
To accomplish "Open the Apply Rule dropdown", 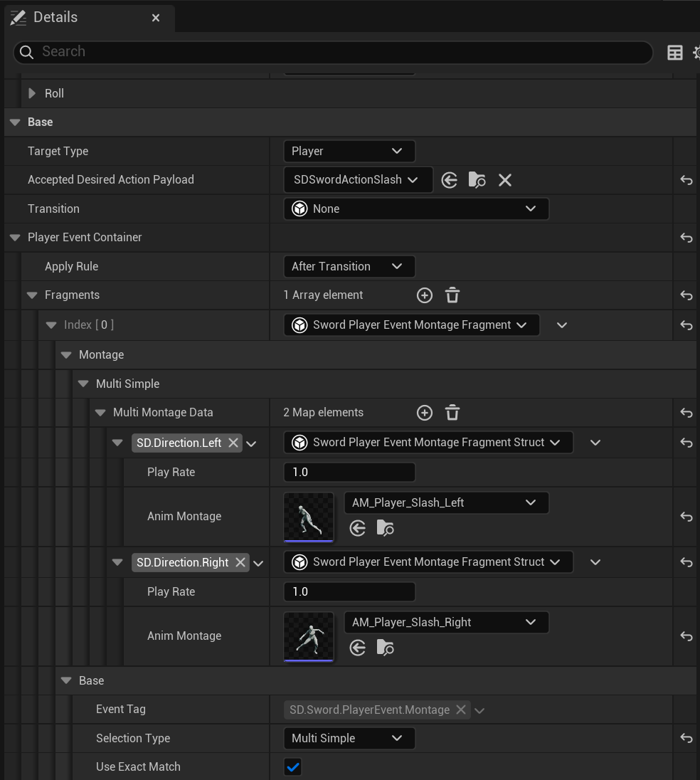I will (349, 266).
